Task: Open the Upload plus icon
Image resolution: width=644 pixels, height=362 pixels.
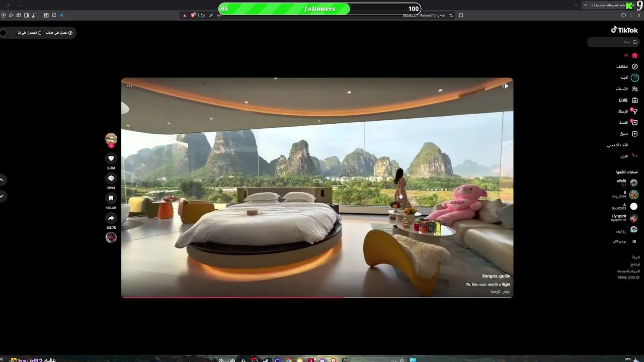Action: (x=634, y=134)
